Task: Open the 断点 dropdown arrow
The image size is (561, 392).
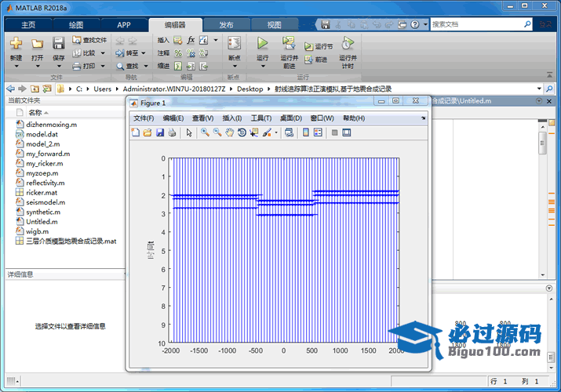Action: [235, 67]
